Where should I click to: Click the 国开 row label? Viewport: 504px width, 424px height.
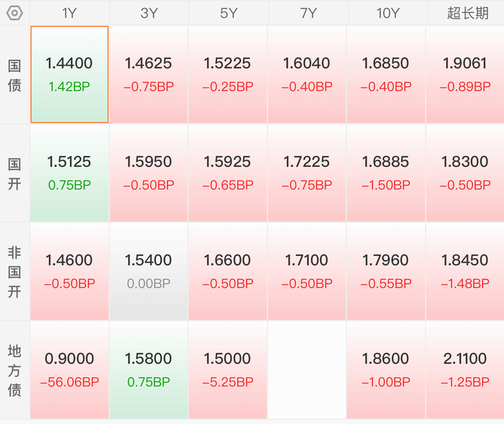[x=14, y=174]
